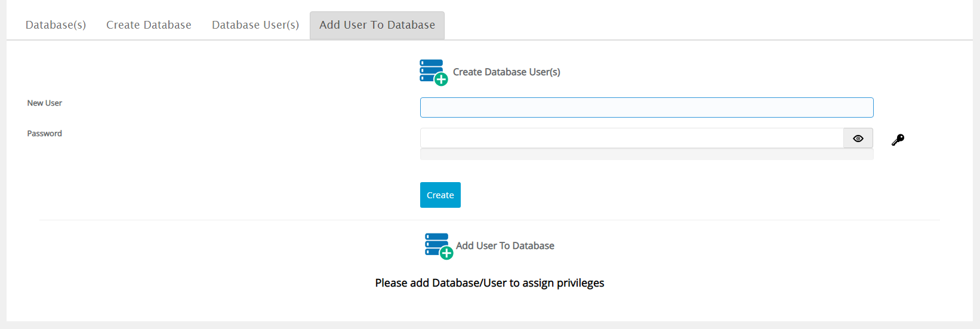
Task: Click green plus badge beside Create Database User(s)
Action: [x=441, y=79]
